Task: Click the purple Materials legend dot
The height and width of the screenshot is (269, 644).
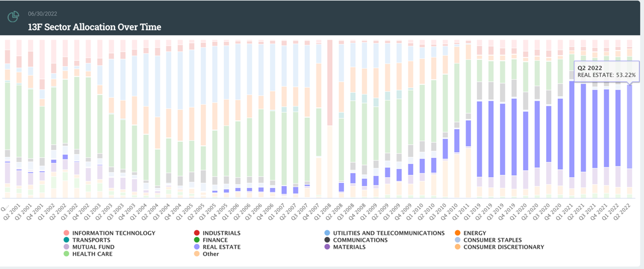Action: tap(327, 247)
